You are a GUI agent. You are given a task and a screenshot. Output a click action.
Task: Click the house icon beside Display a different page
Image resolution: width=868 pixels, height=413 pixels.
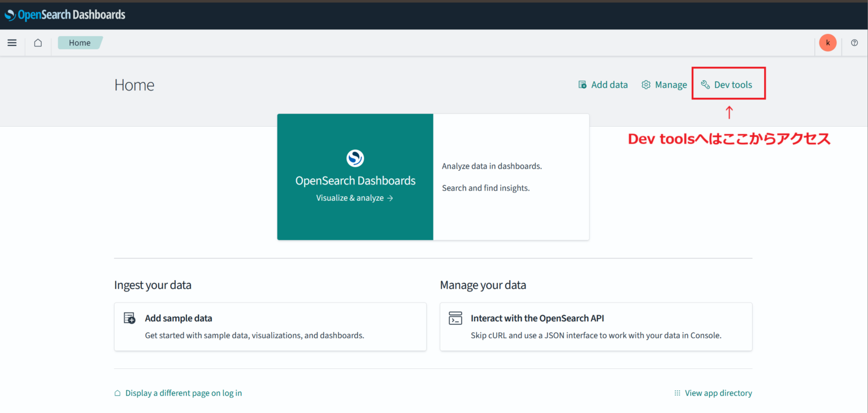(117, 393)
